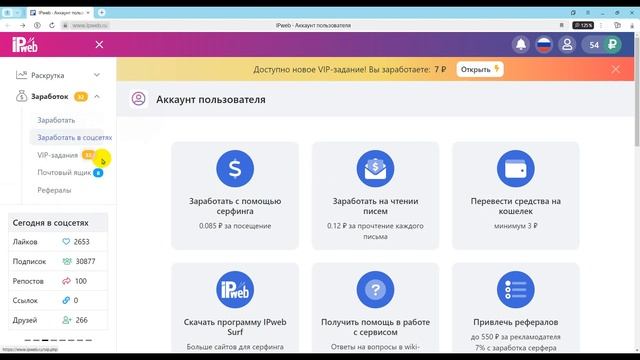This screenshot has height=360, width=640.
Task: Open user profile icon in header
Action: point(567,44)
